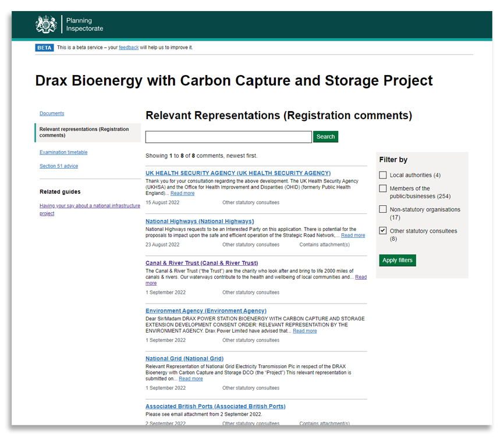
Task: Open Having your say guide link
Action: click(90, 209)
